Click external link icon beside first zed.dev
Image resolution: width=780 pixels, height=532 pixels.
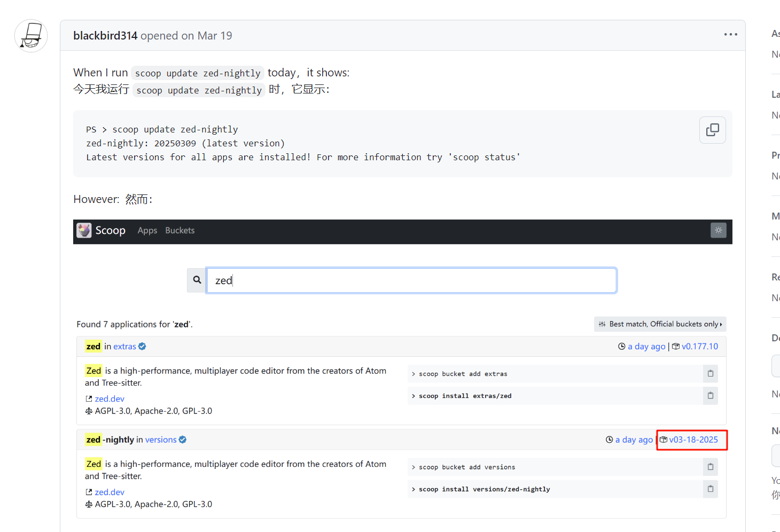tap(89, 399)
